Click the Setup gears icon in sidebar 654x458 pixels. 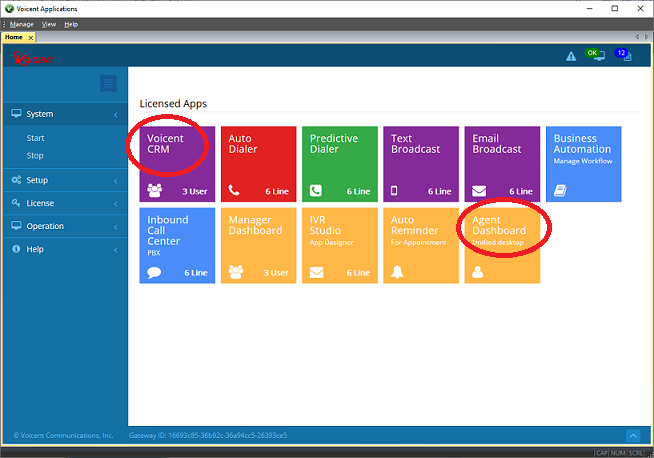pos(16,180)
